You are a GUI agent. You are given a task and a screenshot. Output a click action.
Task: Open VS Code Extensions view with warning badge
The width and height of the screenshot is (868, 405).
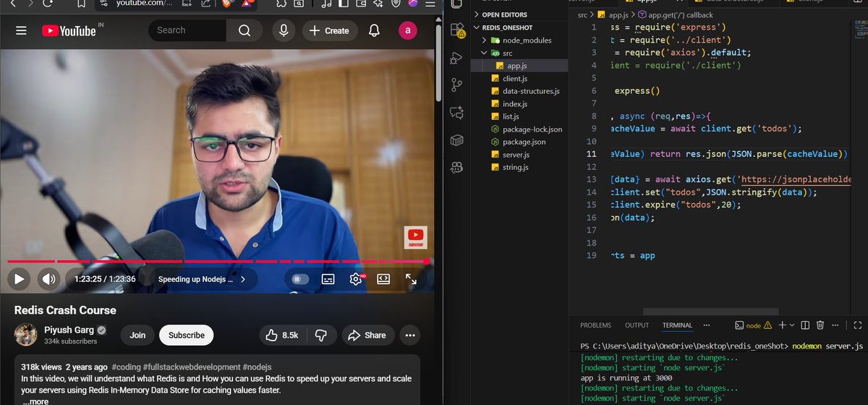457,30
